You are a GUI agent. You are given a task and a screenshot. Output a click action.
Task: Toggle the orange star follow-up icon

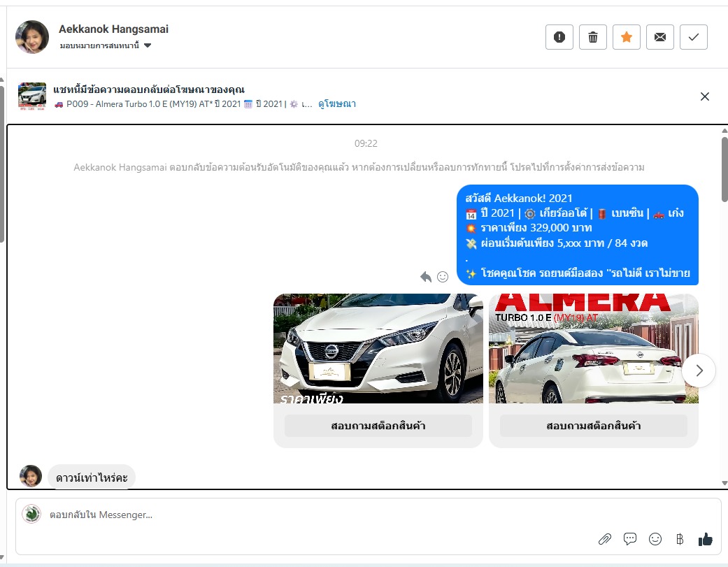click(627, 37)
